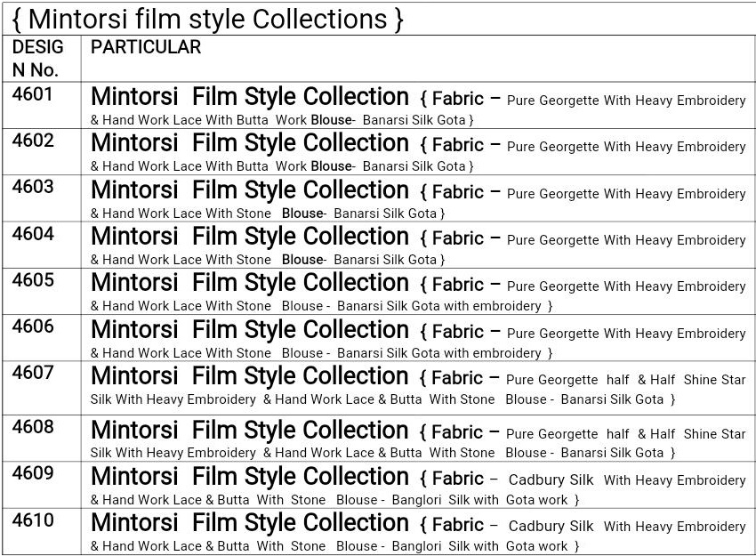The image size is (756, 556).
Task: Select the particular cell of design 4608
Action: point(418,441)
